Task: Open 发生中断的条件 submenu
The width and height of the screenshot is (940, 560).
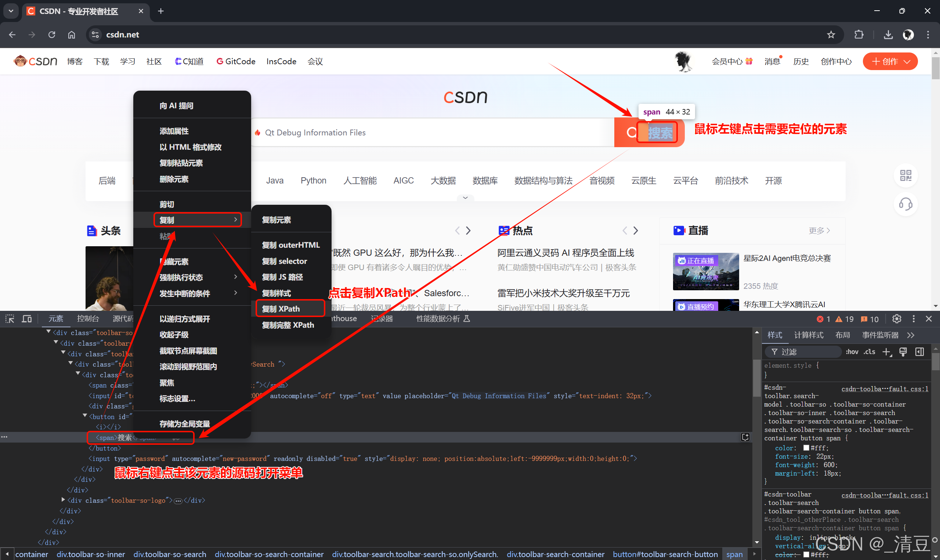Action: point(192,294)
